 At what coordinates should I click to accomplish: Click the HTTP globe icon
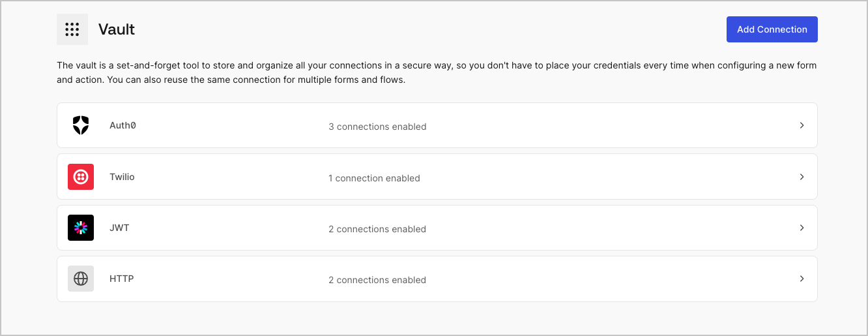(81, 279)
